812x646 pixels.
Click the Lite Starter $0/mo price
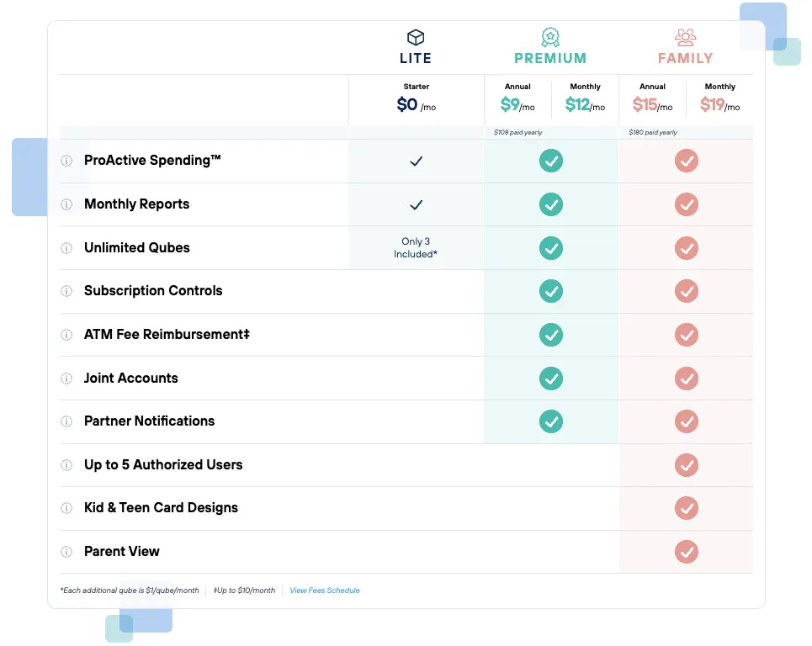pos(416,105)
